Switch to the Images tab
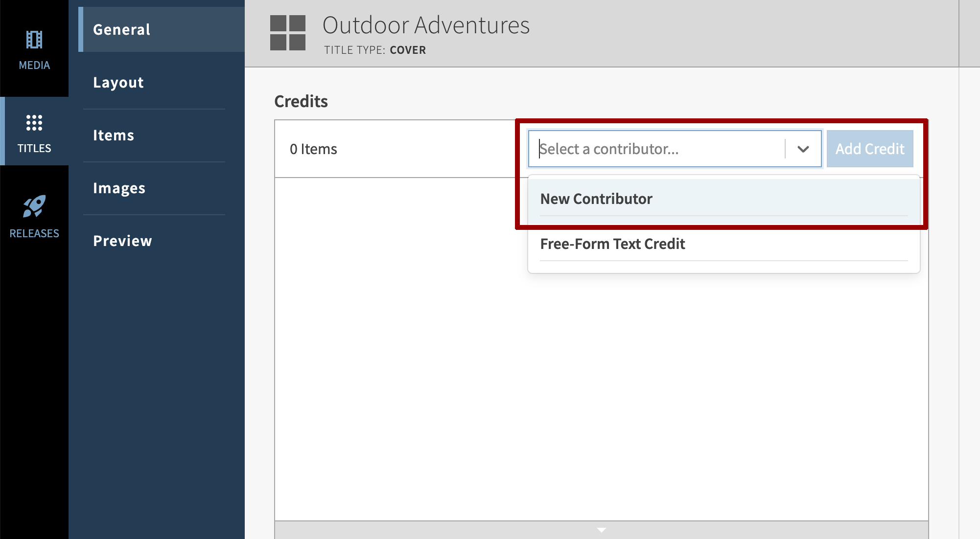This screenshot has height=539, width=980. pyautogui.click(x=119, y=187)
